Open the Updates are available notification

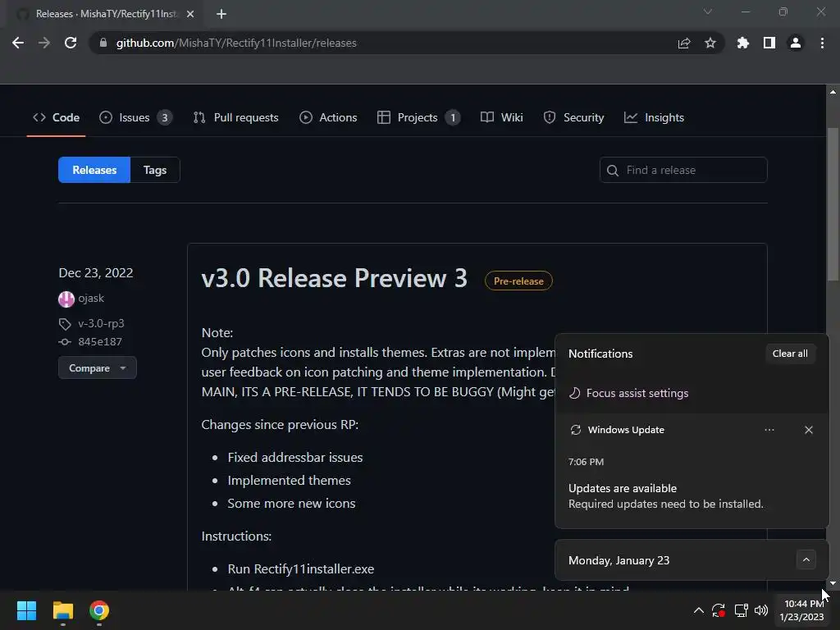692,495
